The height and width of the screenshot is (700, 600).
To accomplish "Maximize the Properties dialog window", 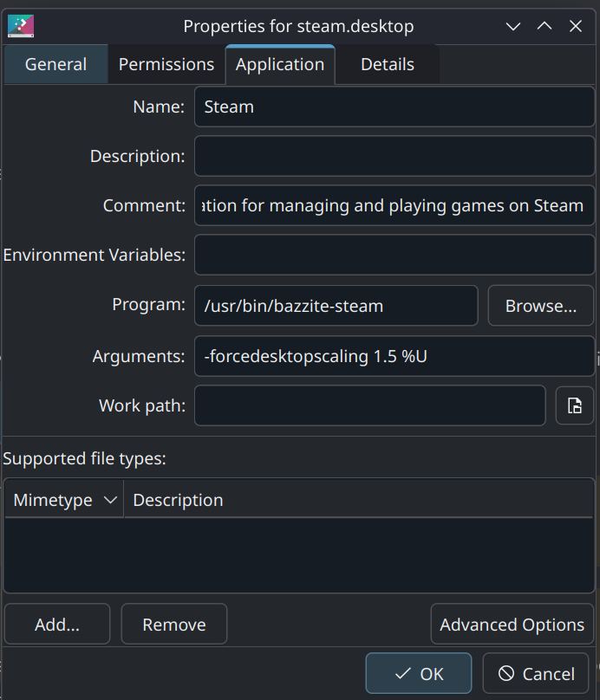I will coord(545,26).
